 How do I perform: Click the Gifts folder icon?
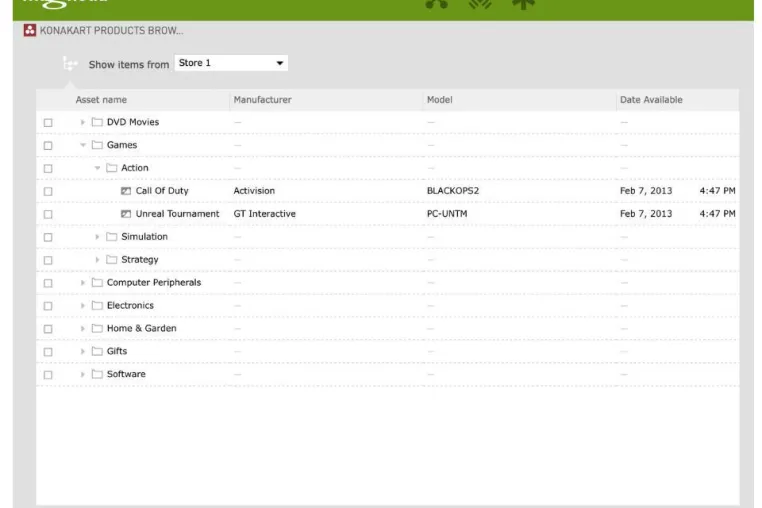(97, 351)
